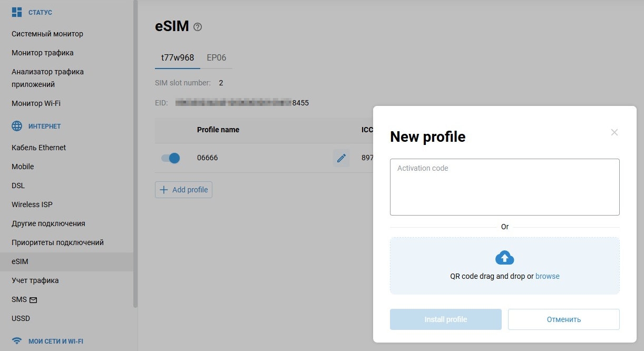
Task: Click the globe icon next to Интернет
Action: coord(17,126)
